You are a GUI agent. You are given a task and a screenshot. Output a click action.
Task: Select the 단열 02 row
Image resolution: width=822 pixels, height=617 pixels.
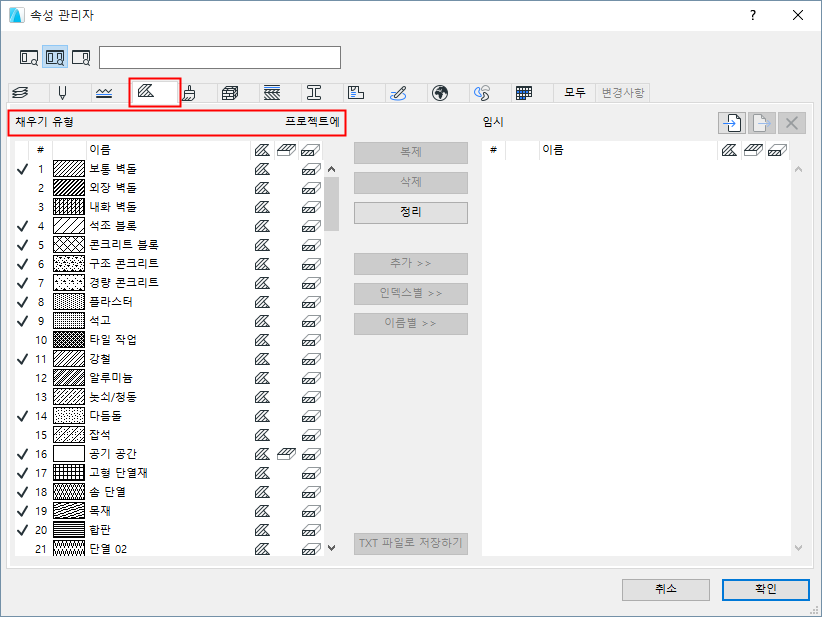pyautogui.click(x=169, y=549)
